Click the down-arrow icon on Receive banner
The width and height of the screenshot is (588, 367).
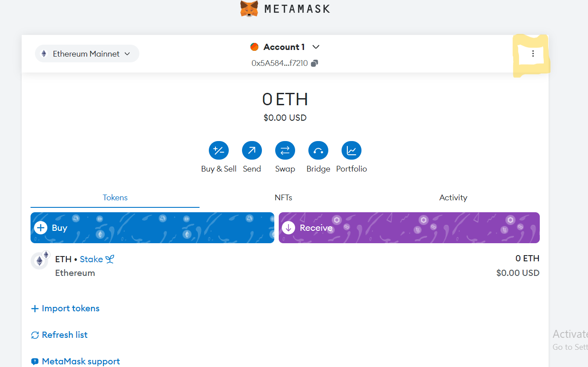(x=288, y=228)
